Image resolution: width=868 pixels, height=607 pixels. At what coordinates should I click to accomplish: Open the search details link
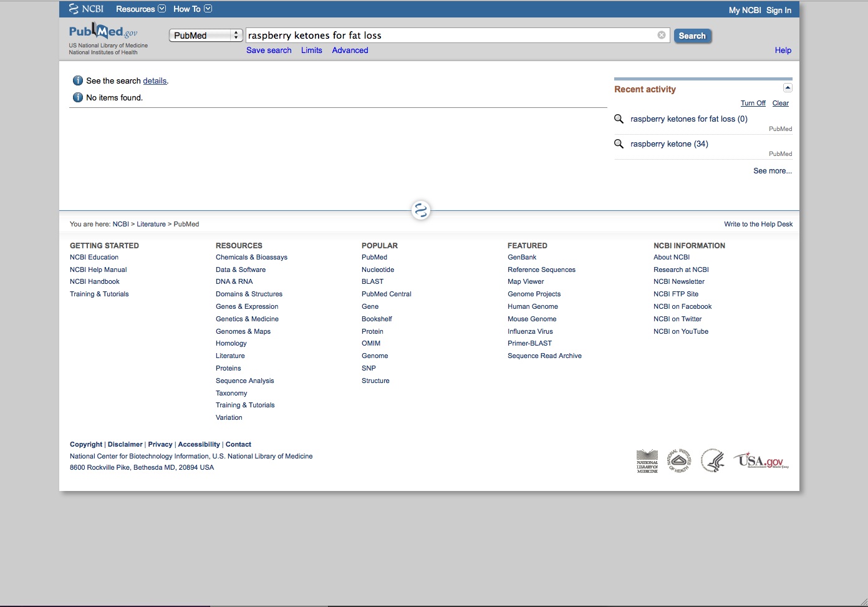pyautogui.click(x=155, y=81)
